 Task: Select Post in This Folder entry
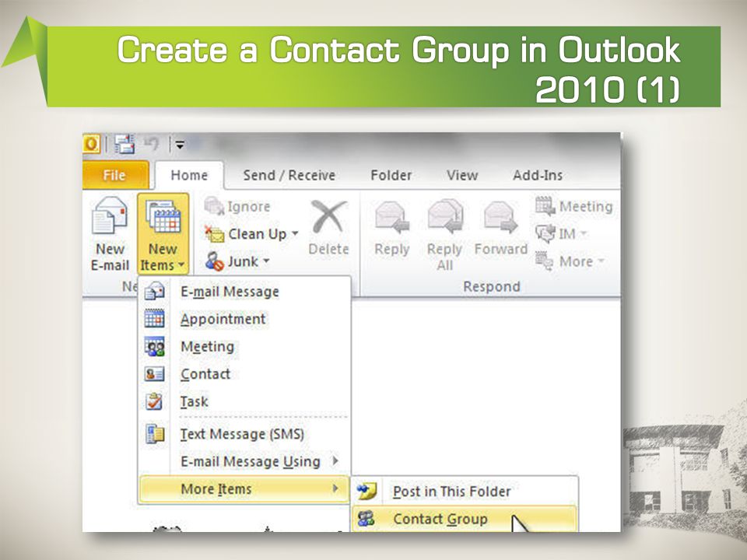pyautogui.click(x=465, y=492)
